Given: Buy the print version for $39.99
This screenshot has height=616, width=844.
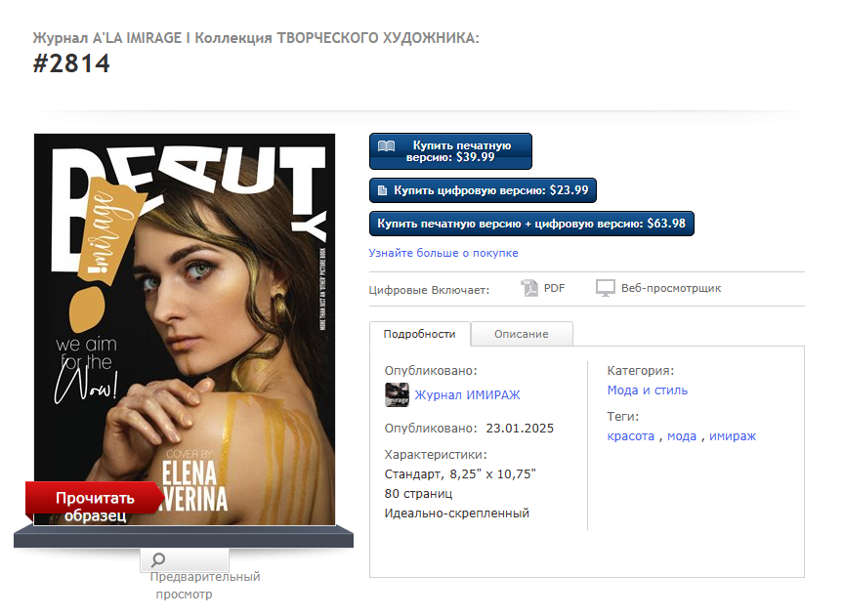Looking at the screenshot, I should point(450,151).
